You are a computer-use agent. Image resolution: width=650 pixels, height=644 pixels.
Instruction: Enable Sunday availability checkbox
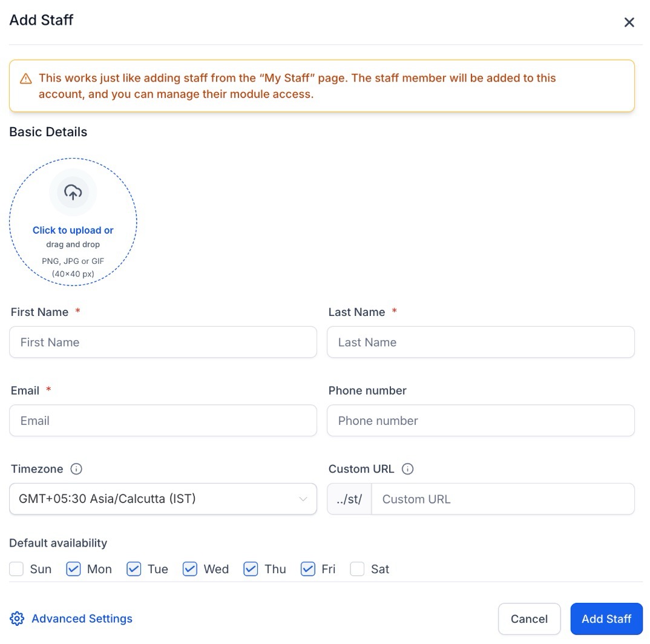pyautogui.click(x=17, y=569)
